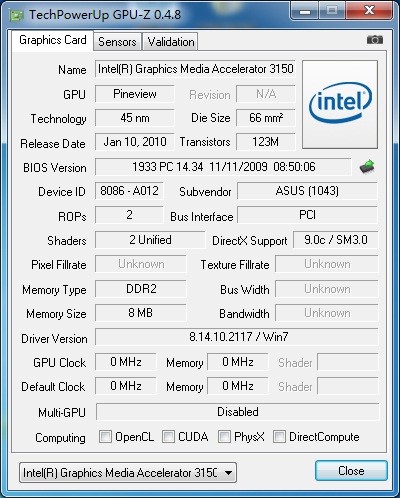Click the BIOS Version field
Image resolution: width=400 pixels, height=498 pixels.
pyautogui.click(x=223, y=167)
